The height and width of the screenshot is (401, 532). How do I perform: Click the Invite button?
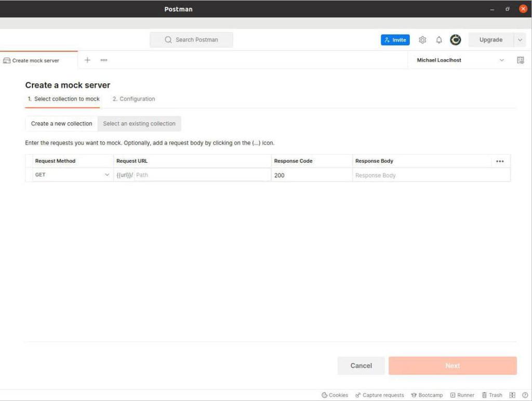[x=395, y=40]
